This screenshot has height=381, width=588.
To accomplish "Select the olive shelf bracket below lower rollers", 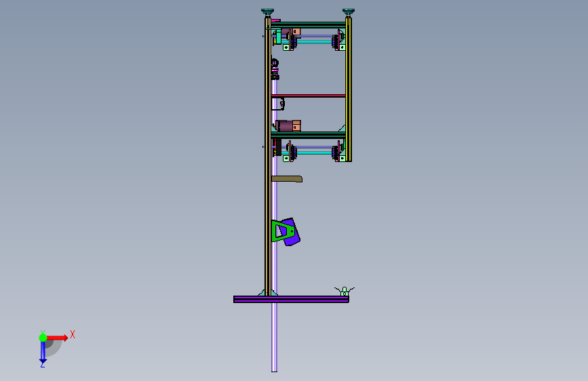I will point(287,179).
